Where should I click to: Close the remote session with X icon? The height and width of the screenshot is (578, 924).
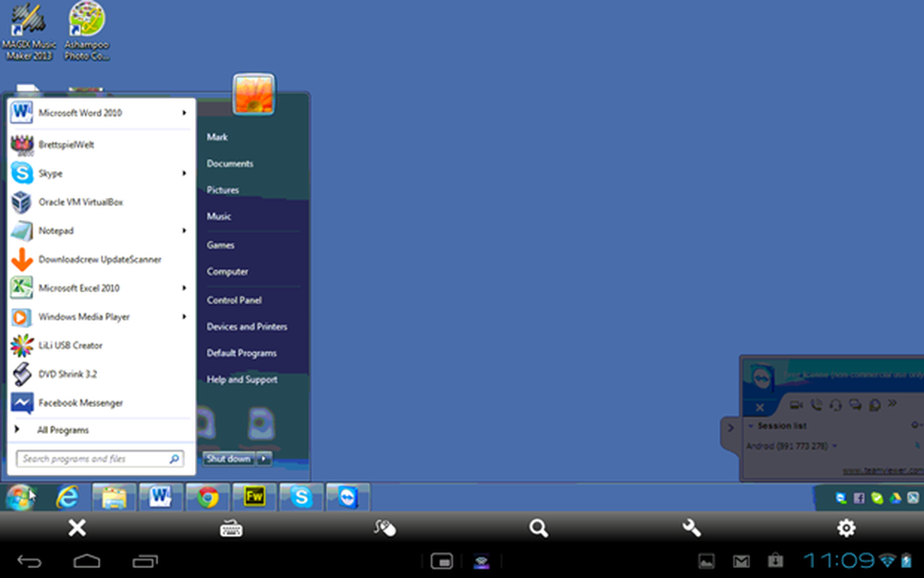77,528
